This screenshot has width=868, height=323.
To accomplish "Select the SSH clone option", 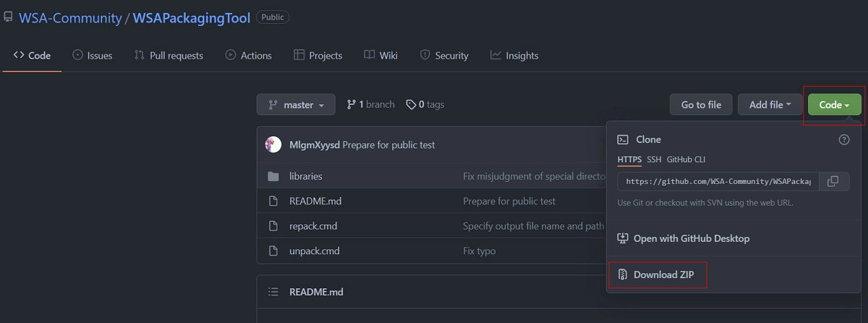I will [x=654, y=159].
